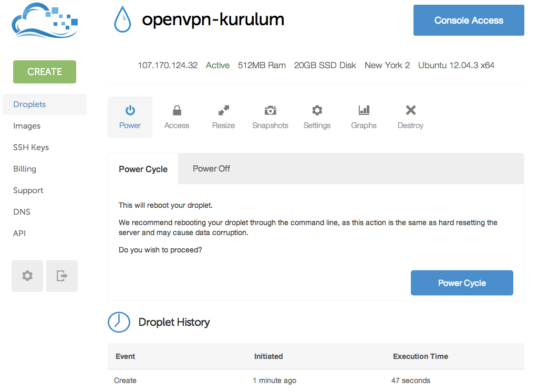The image size is (538, 392).
Task: Click the 512MB Ram label
Action: (262, 65)
